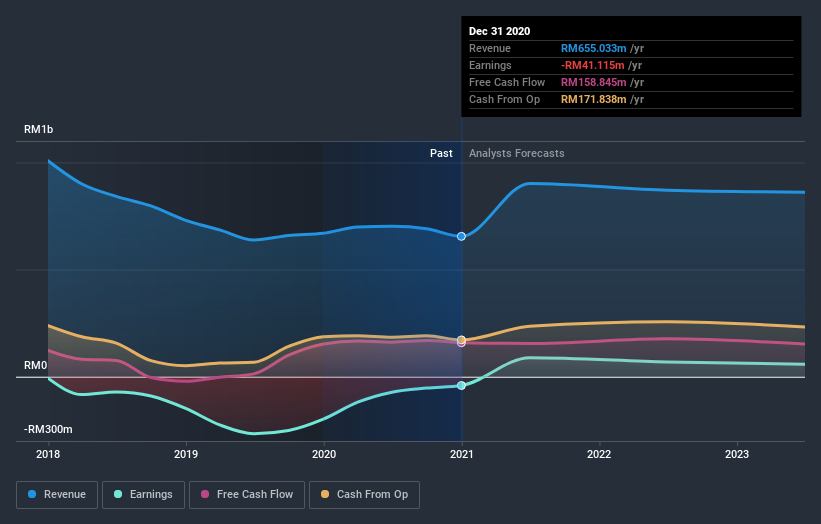Click the RM171.838m cash from op value

point(593,99)
